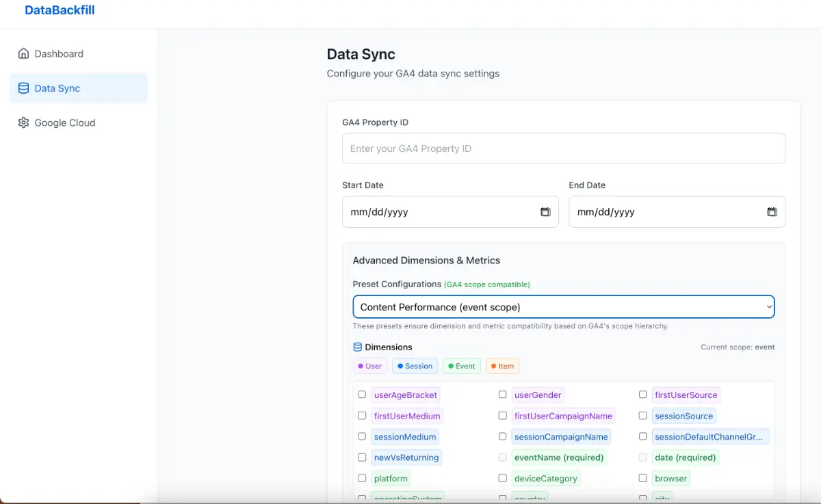
Task: Click the Data Sync database icon
Action: coord(24,88)
